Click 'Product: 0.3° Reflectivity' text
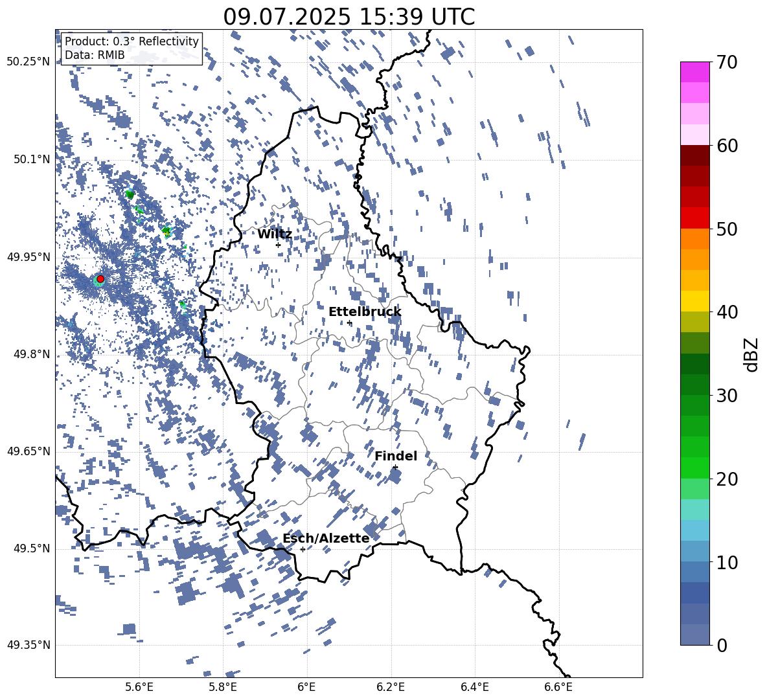767x700 pixels. pyautogui.click(x=132, y=41)
